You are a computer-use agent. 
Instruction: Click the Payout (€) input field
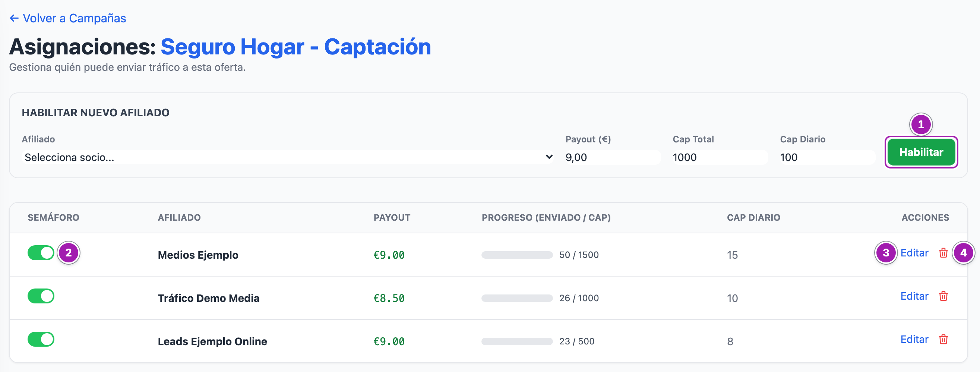click(613, 157)
